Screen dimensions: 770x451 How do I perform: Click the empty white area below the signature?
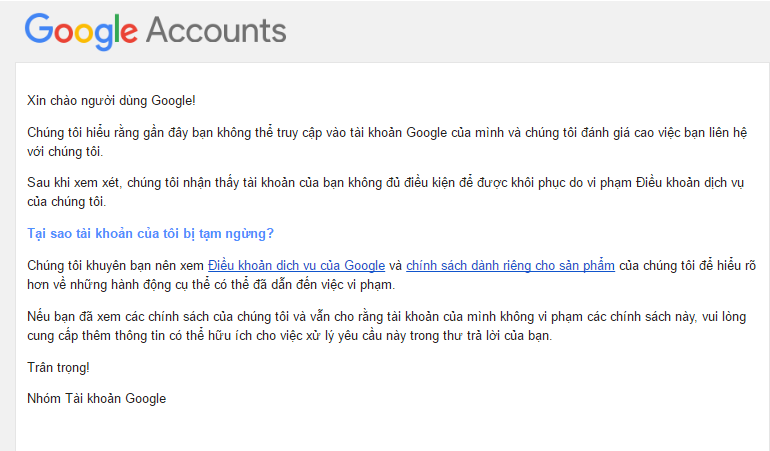click(x=390, y=428)
